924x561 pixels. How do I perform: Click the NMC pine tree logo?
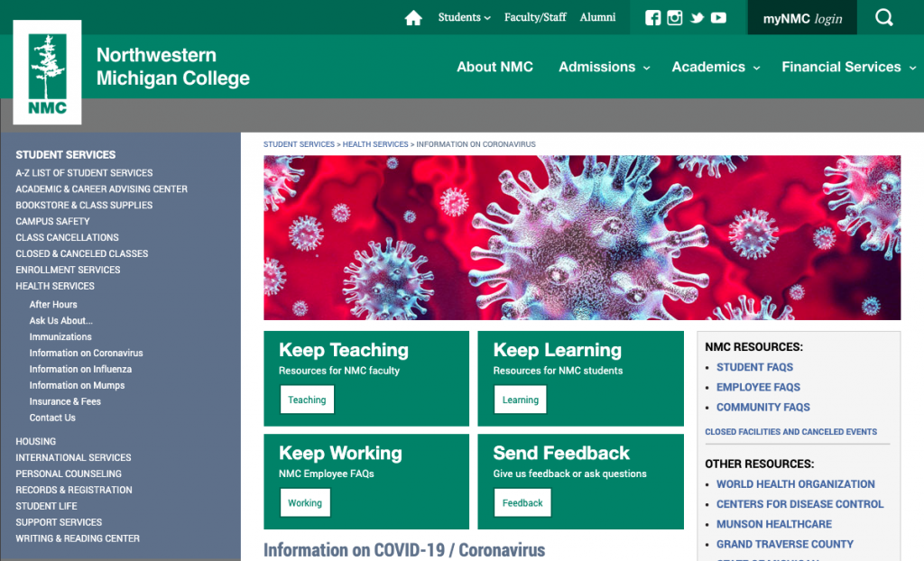coord(47,72)
